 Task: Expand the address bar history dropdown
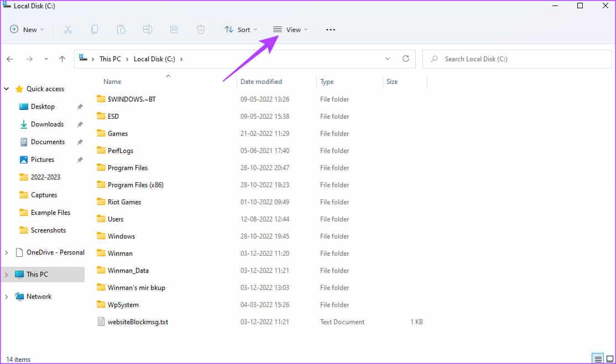[x=388, y=59]
